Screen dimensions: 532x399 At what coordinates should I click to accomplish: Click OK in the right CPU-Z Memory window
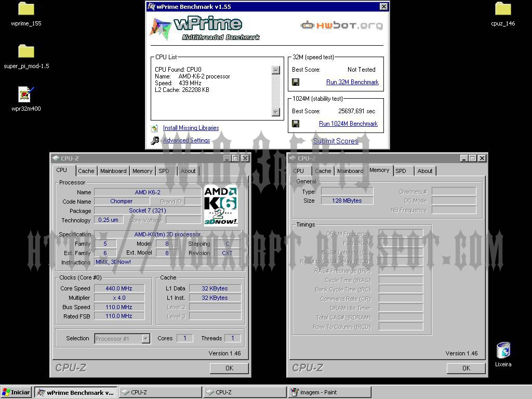(x=466, y=368)
